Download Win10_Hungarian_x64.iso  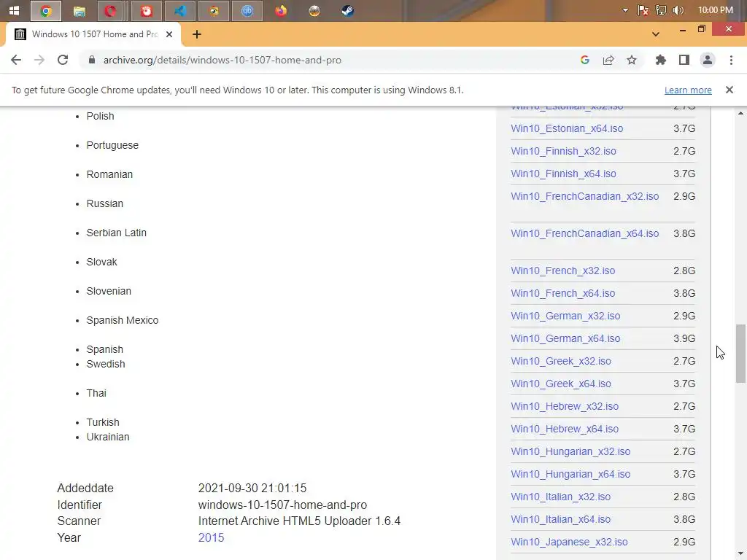(570, 474)
